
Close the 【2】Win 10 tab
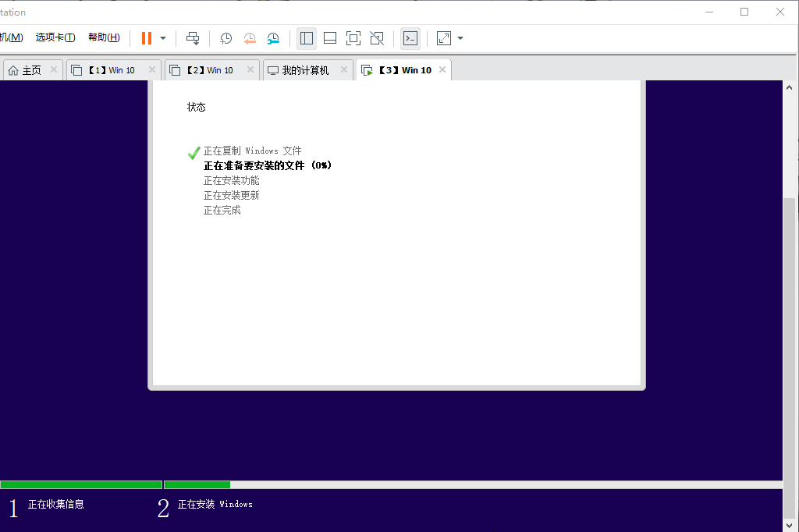click(x=250, y=69)
